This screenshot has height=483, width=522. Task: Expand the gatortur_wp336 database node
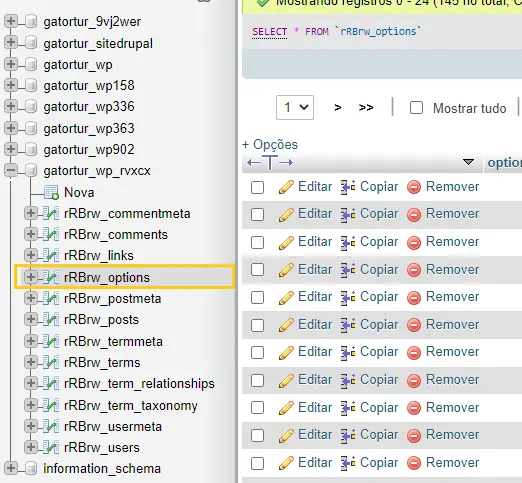pos(11,107)
